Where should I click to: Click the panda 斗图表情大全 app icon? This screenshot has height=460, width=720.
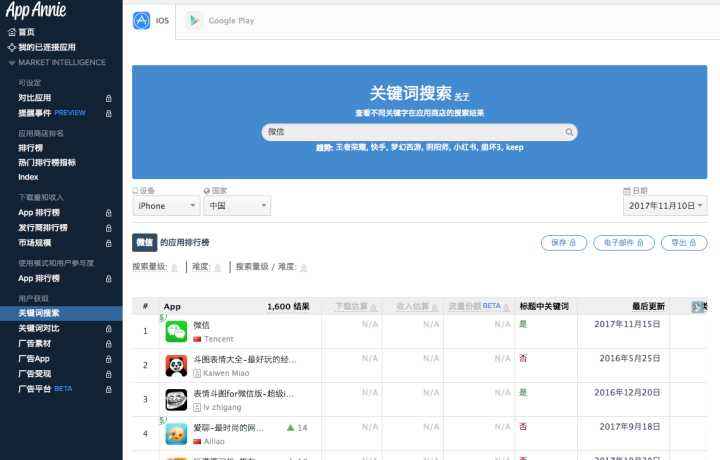[x=176, y=366]
